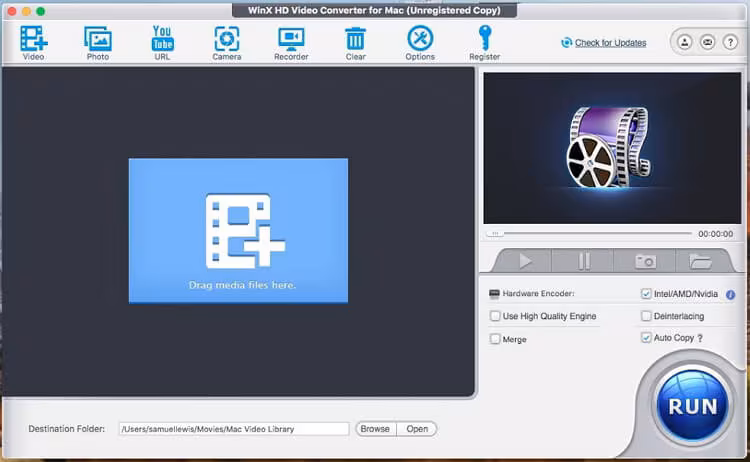
Task: Click the preview seek slider handle
Action: click(495, 233)
